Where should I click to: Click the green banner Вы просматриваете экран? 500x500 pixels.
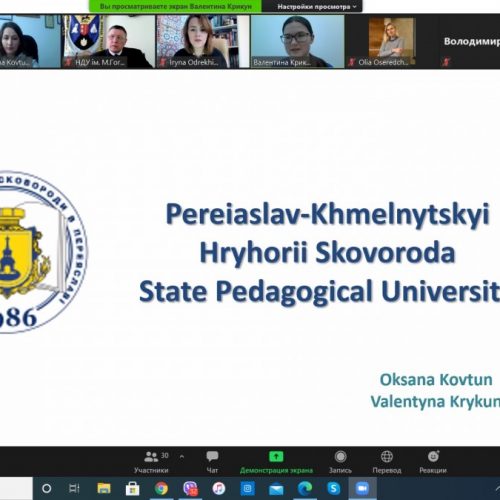[x=176, y=6]
